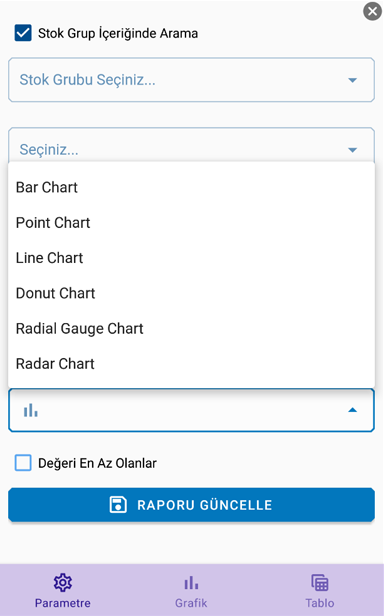Click the RAPORU GÜNCELLE button
The width and height of the screenshot is (384, 616).
(191, 505)
